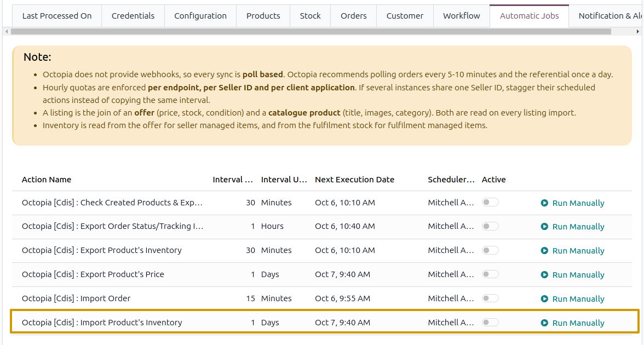644x345 pixels.
Task: Click the Interval Unit column header
Action: click(x=284, y=180)
